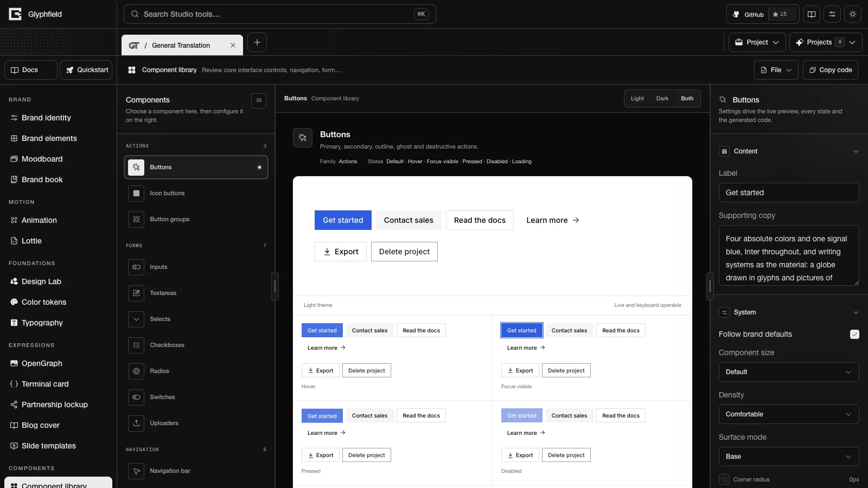Open Moodboard in sidebar
Viewport: 868px width, 488px height.
point(58,159)
